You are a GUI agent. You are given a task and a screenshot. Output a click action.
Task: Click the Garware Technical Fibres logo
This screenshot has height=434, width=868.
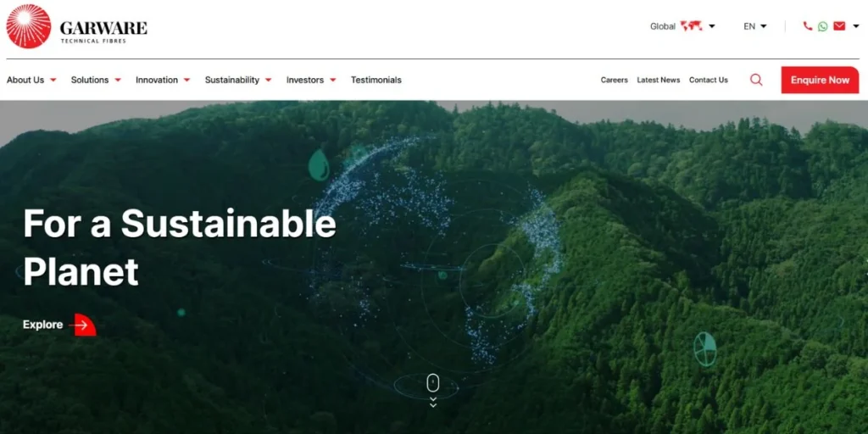(76, 26)
